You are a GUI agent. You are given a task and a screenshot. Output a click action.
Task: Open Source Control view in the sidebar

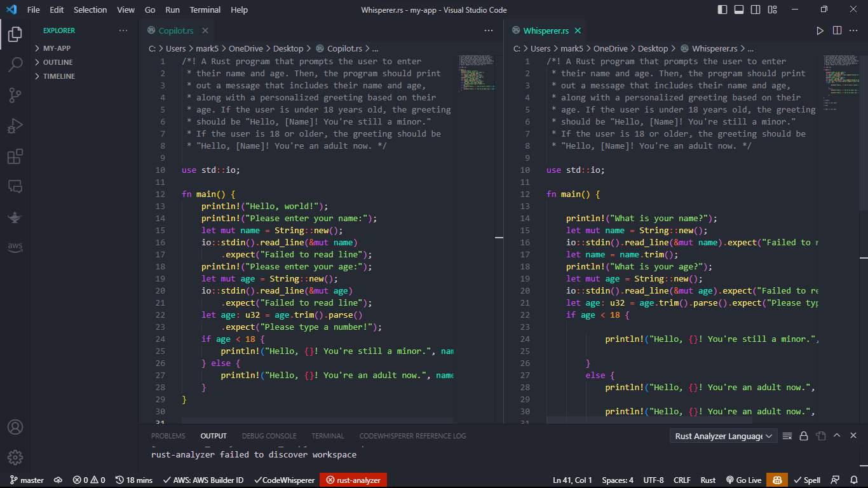point(15,96)
